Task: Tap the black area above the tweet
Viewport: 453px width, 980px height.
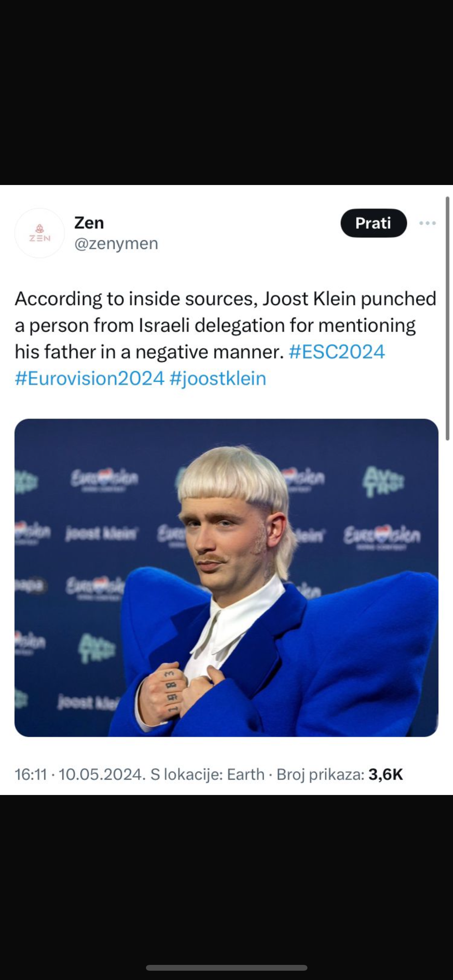Action: click(226, 92)
